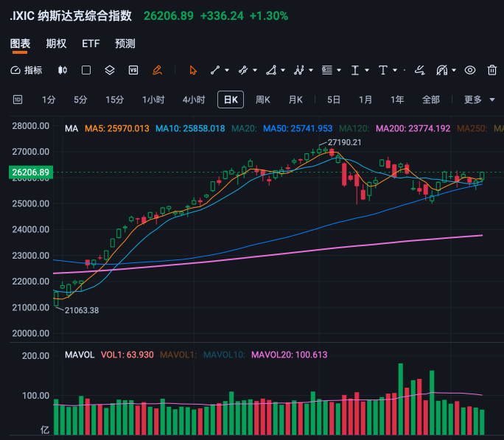
Task: Select the 5日 range
Action: tap(333, 99)
